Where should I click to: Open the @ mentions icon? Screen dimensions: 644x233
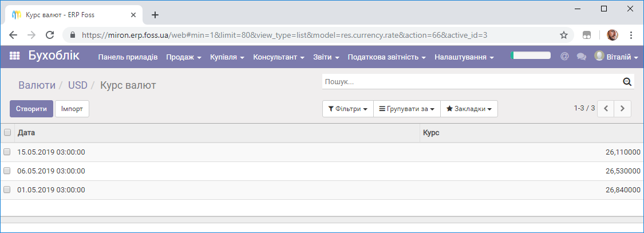pyautogui.click(x=564, y=56)
